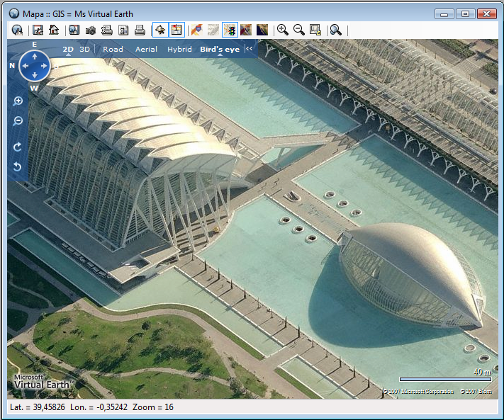Select the Aerial map style

click(x=146, y=50)
